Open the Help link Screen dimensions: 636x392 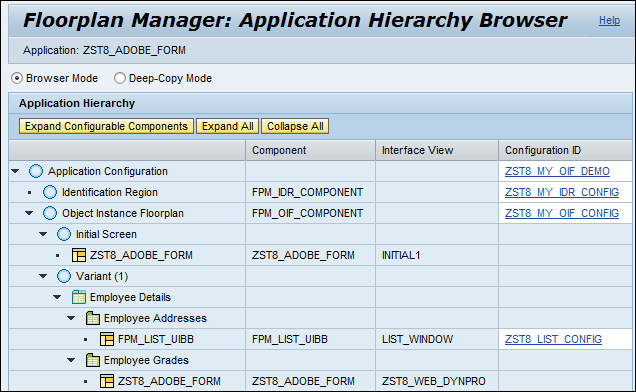coord(609,20)
